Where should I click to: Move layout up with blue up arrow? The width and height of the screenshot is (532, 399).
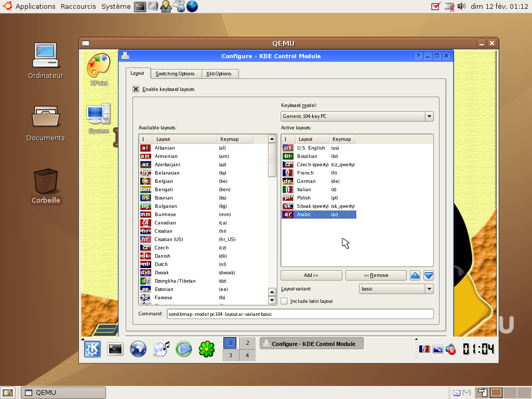pyautogui.click(x=415, y=275)
